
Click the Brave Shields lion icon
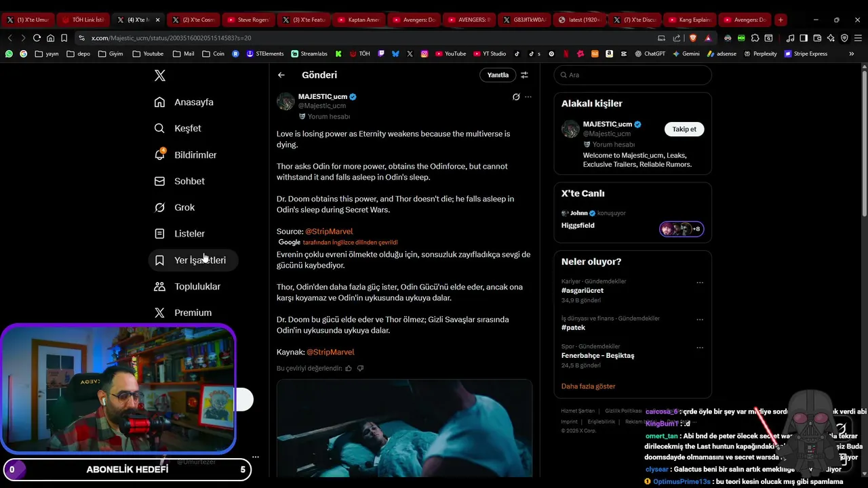click(693, 38)
